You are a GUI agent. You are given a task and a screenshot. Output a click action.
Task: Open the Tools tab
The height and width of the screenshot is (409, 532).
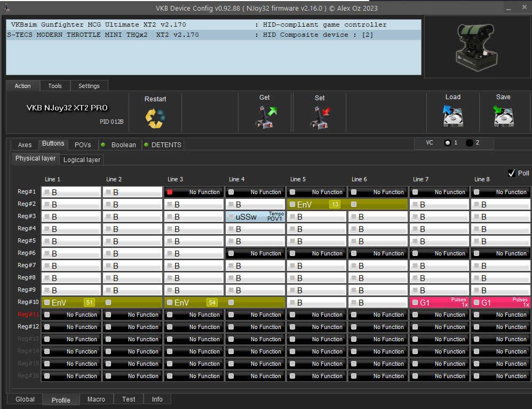pyautogui.click(x=55, y=86)
